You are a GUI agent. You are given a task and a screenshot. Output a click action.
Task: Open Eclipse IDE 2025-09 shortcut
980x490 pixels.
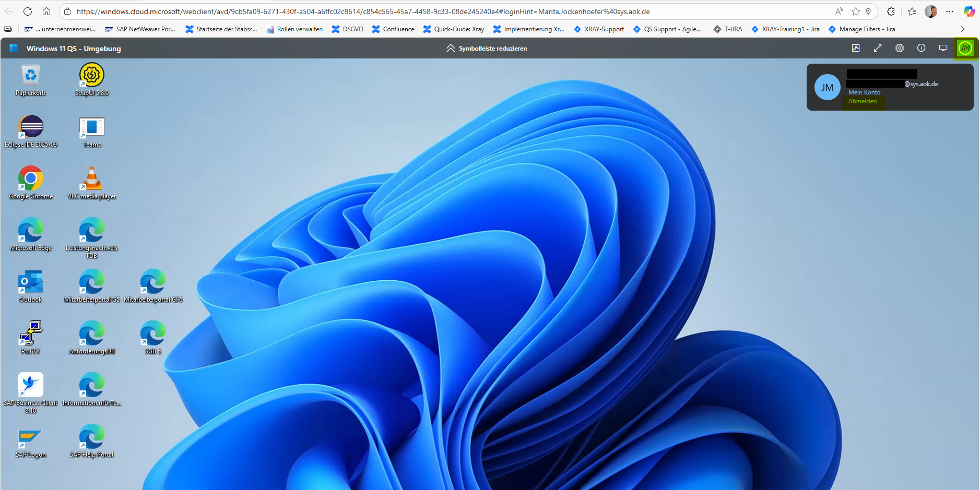tap(31, 127)
